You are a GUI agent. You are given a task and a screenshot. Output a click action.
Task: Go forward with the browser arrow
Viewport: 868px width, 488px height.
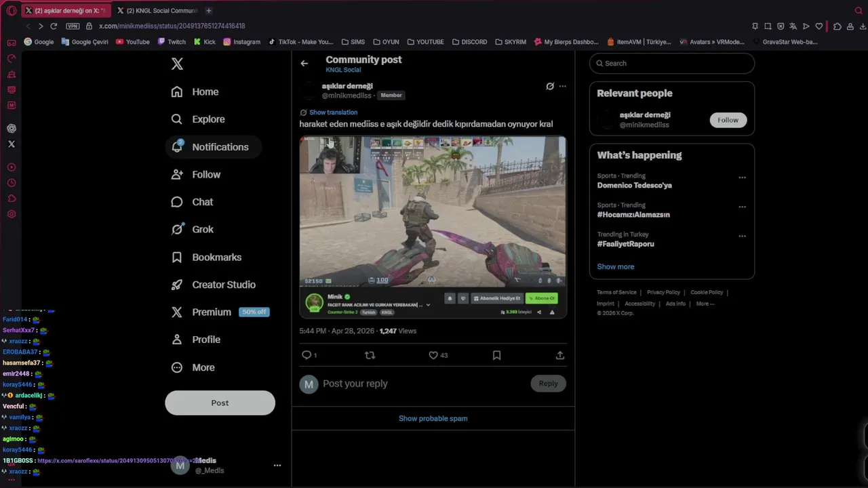pyautogui.click(x=40, y=26)
